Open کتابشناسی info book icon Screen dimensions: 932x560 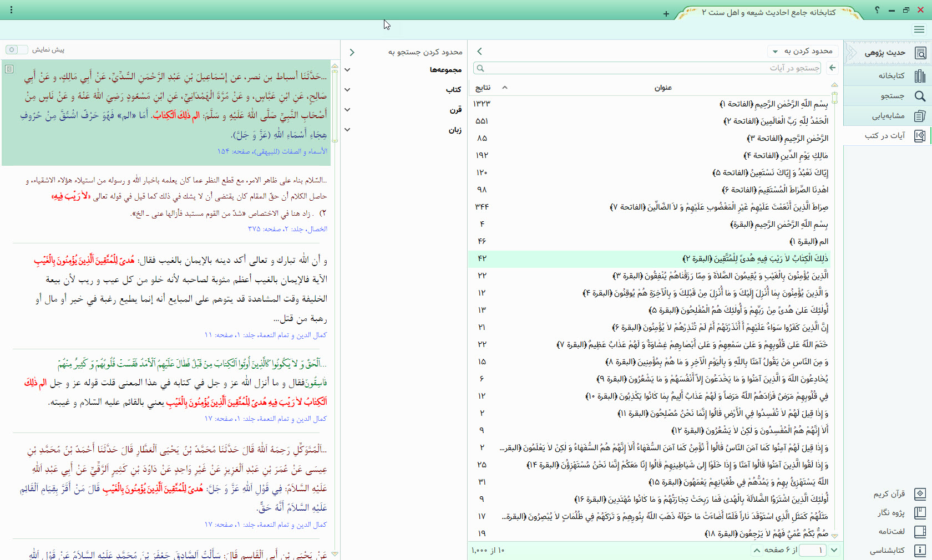pyautogui.click(x=920, y=551)
